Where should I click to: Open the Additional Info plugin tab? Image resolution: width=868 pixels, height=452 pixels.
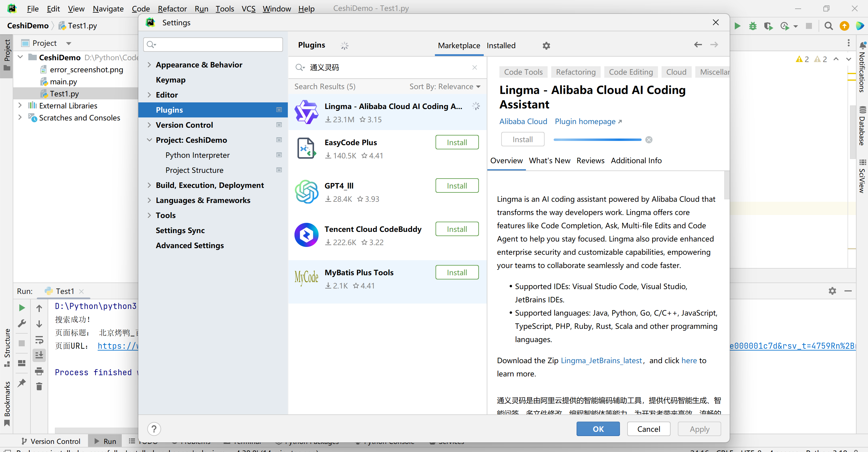[x=636, y=161]
